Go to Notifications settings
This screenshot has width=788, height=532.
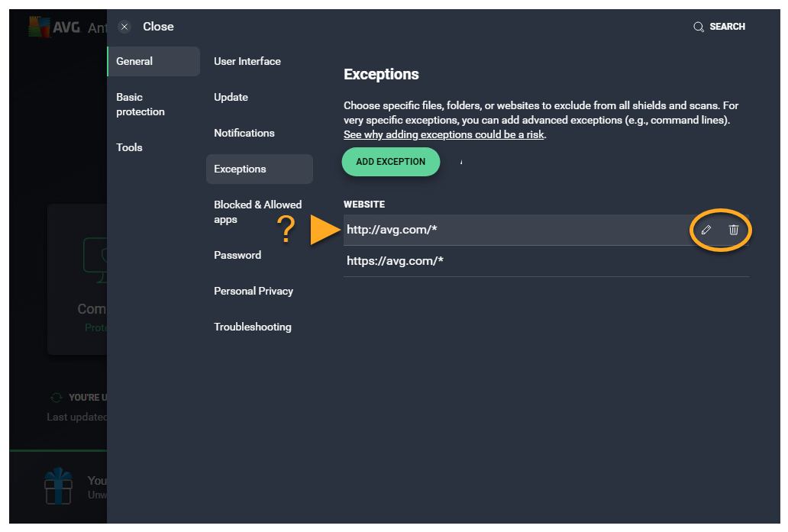click(244, 133)
